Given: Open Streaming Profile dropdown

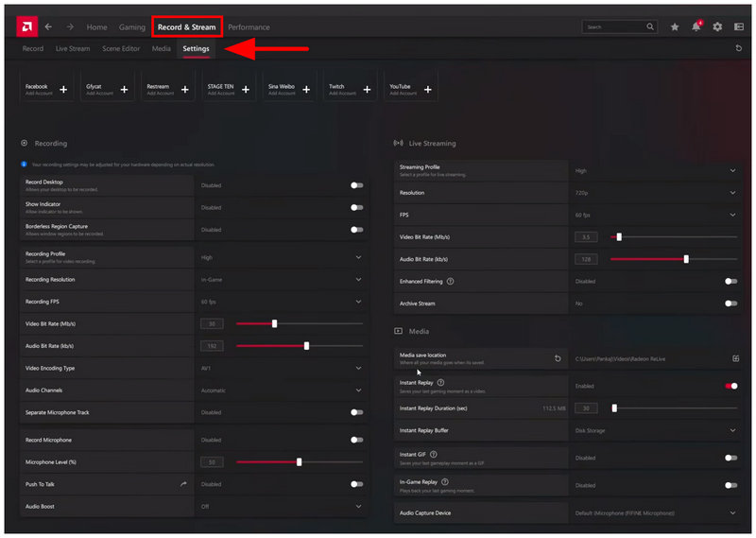Looking at the screenshot, I should tap(655, 170).
